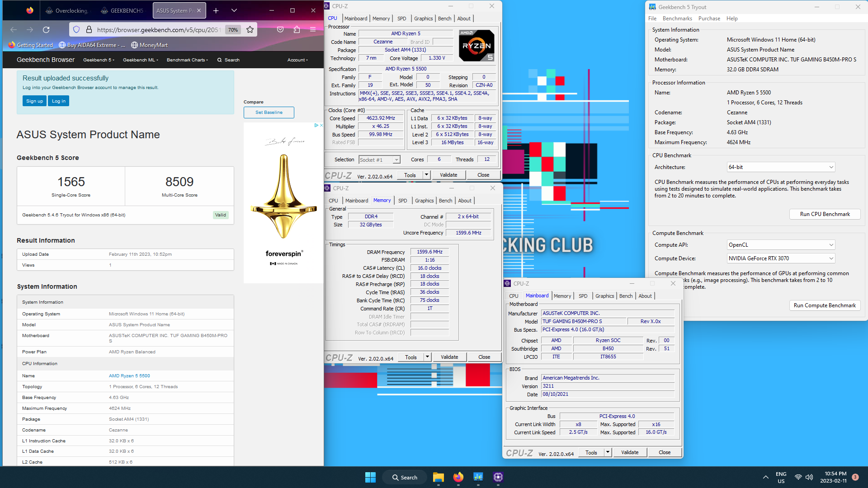Click the Geekbench taskbar icon

point(478,477)
